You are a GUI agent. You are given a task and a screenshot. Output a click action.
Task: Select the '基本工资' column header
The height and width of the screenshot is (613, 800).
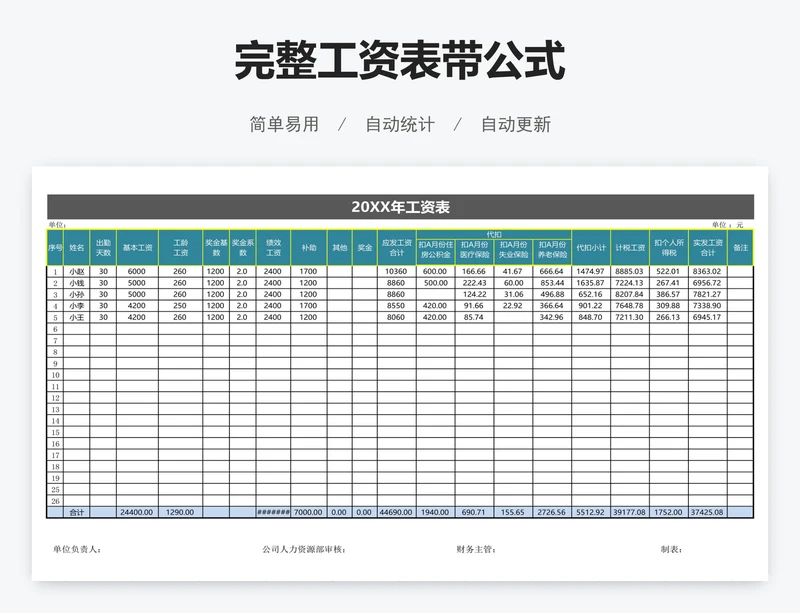click(x=137, y=248)
